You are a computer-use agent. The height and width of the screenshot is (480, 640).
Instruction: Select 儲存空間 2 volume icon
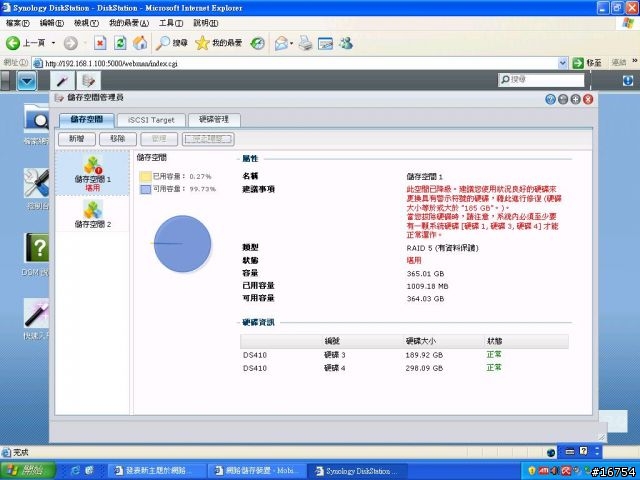pos(93,214)
